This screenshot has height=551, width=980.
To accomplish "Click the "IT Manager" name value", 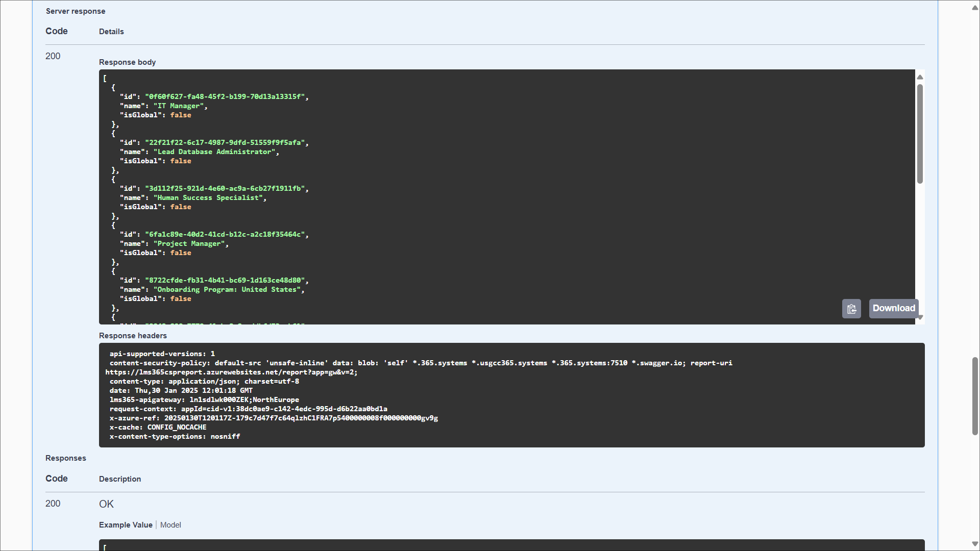I will click(179, 106).
